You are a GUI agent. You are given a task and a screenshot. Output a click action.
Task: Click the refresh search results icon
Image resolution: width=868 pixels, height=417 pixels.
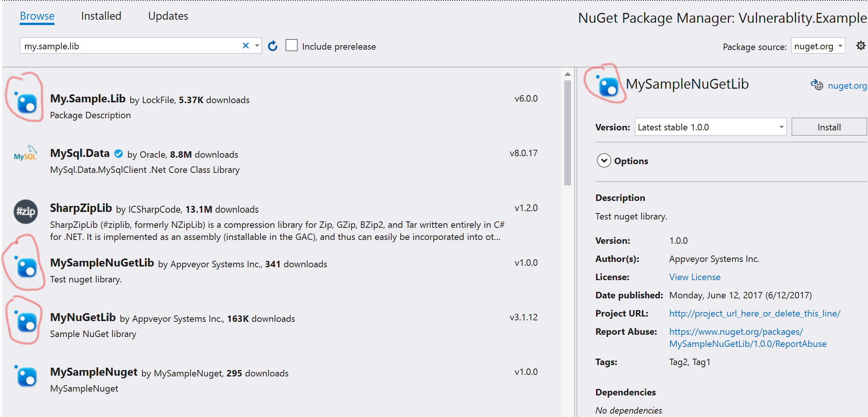[x=273, y=45]
